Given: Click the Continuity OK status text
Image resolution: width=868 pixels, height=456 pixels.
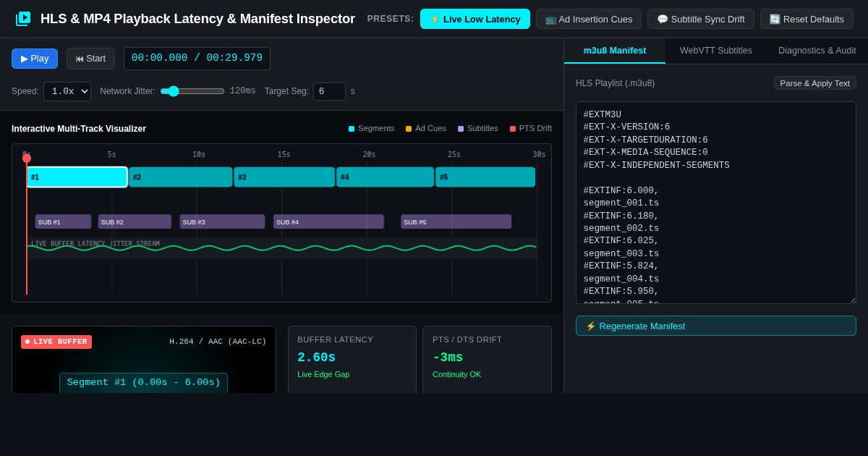Looking at the screenshot, I should (456, 374).
